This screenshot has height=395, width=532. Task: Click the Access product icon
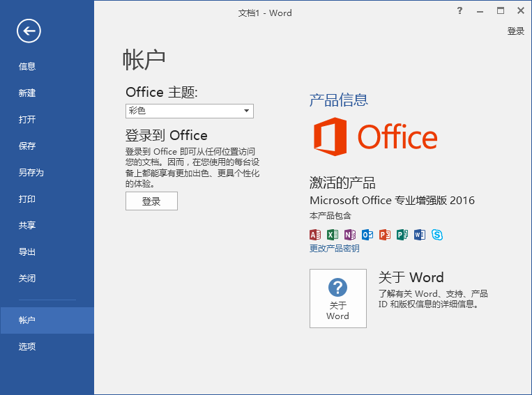pyautogui.click(x=315, y=235)
